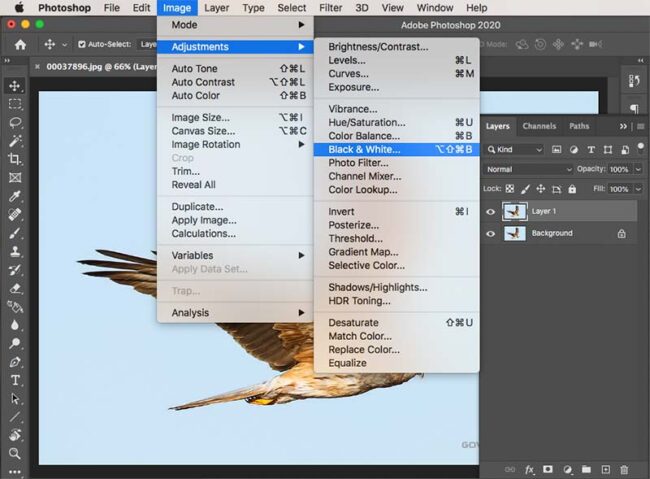Select the Paint Bucket tool
Screen dimensions: 650x479
point(15,306)
